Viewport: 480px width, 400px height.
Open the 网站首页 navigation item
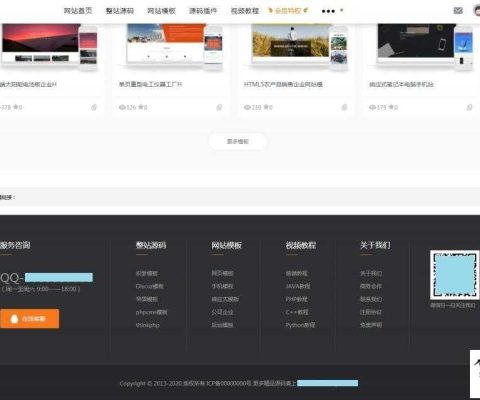point(78,11)
